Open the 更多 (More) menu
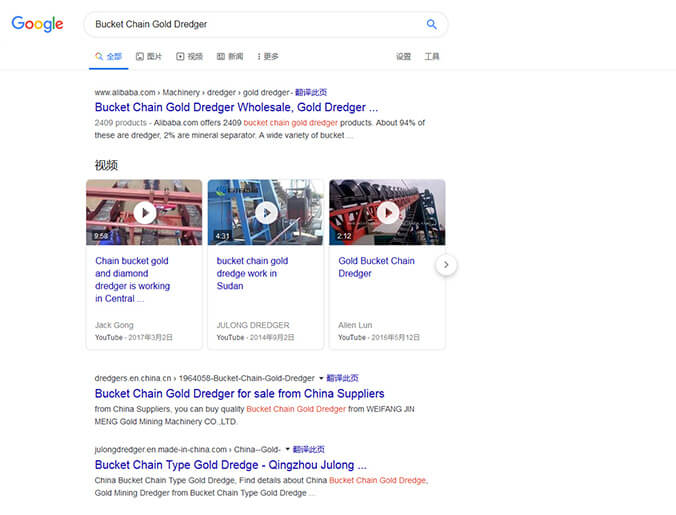Viewport: 676px width, 515px height. pos(268,56)
